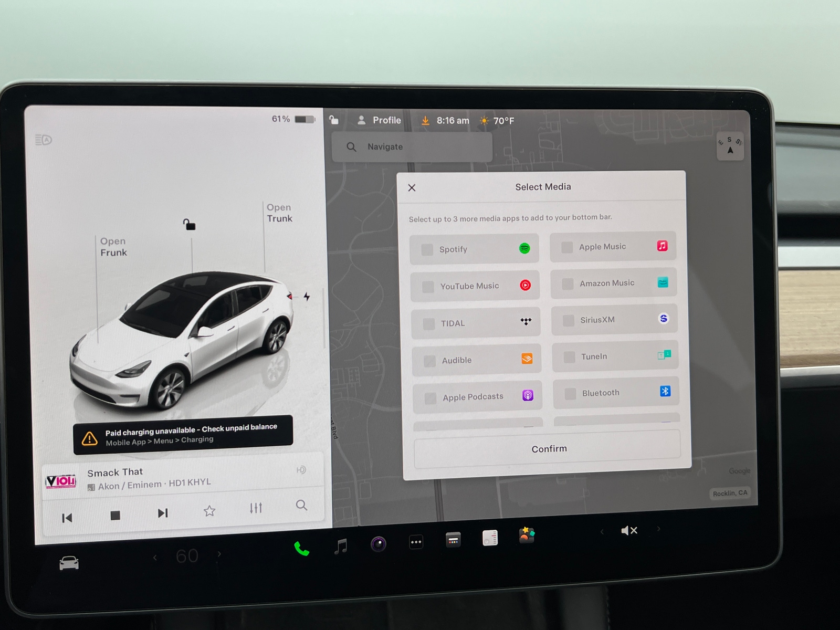Viewport: 840px width, 630px height.
Task: Stop the radio playback
Action: (115, 516)
